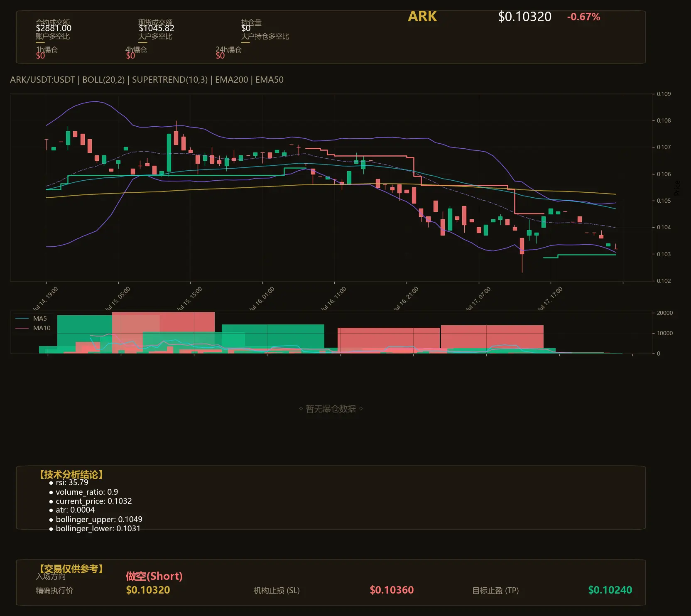The image size is (691, 616).
Task: Click the take profit value $0.10240
Action: [610, 590]
